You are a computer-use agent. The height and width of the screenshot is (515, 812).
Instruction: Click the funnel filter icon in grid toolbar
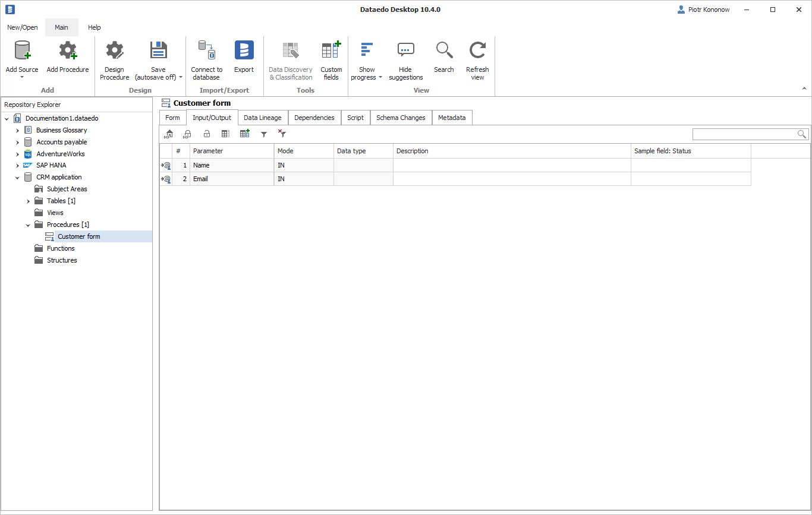click(264, 134)
